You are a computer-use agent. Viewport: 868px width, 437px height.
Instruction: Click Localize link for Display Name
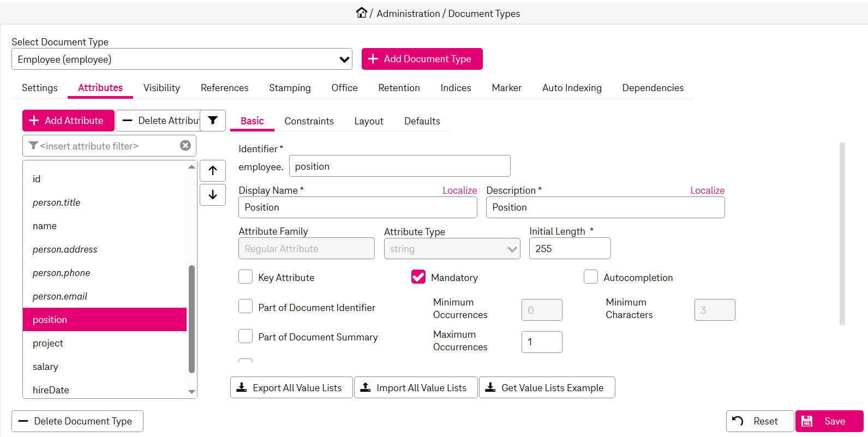tap(459, 190)
